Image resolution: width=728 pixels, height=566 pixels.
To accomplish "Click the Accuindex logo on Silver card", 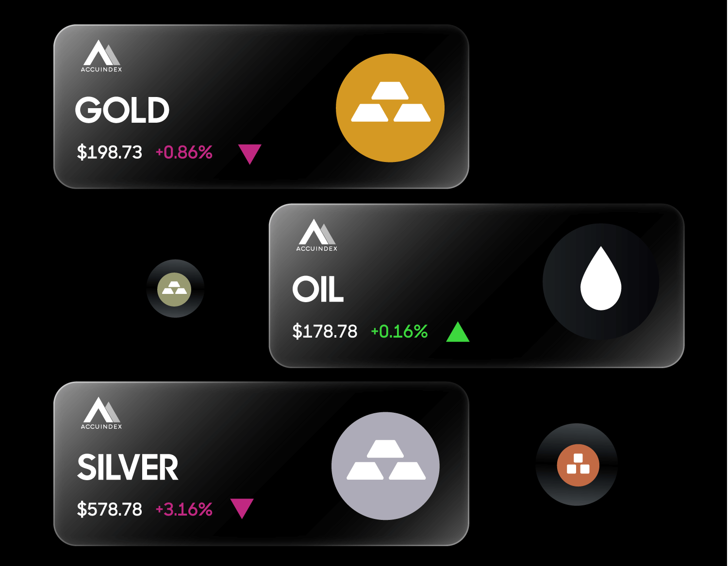I will click(101, 413).
